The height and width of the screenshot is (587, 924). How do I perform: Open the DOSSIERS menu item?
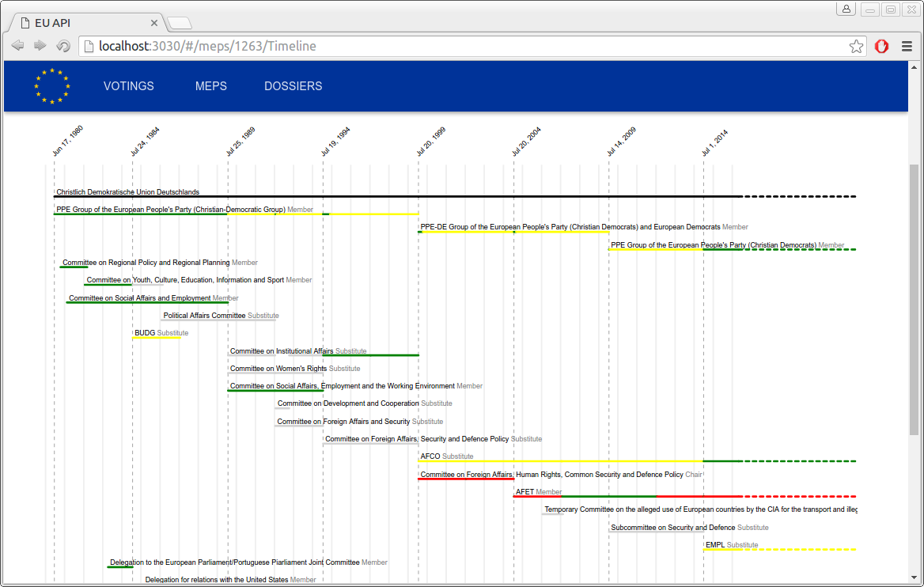[x=293, y=86]
